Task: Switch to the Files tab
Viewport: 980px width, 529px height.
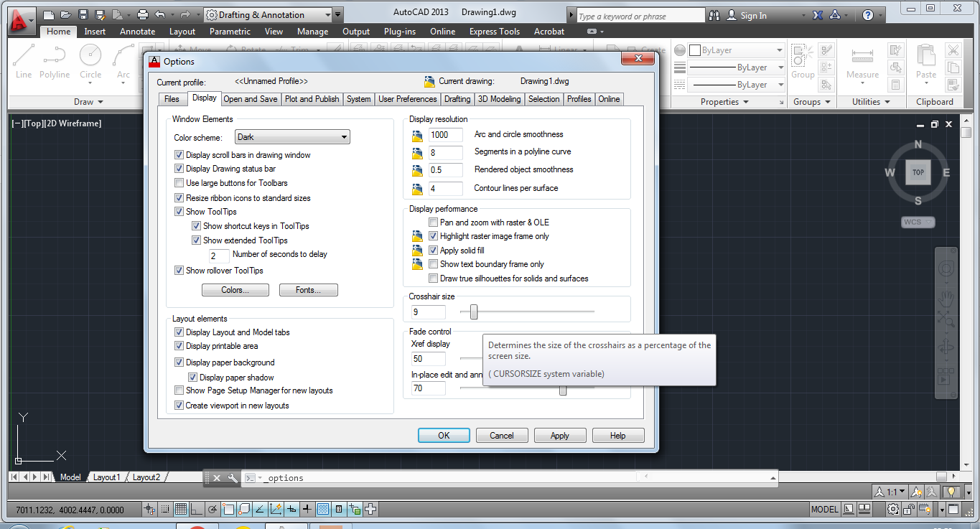Action: [x=172, y=99]
